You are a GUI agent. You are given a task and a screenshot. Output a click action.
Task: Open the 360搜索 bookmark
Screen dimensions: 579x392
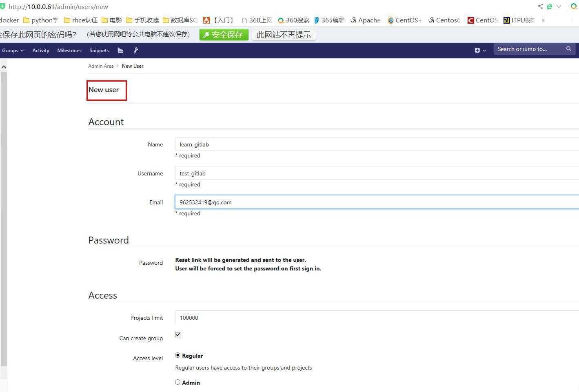293,20
